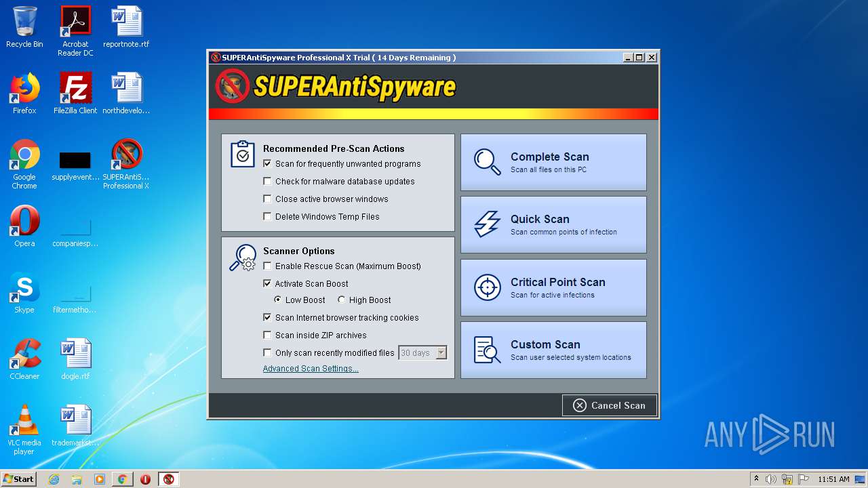Start a Complete Scan of the PC

pyautogui.click(x=553, y=162)
